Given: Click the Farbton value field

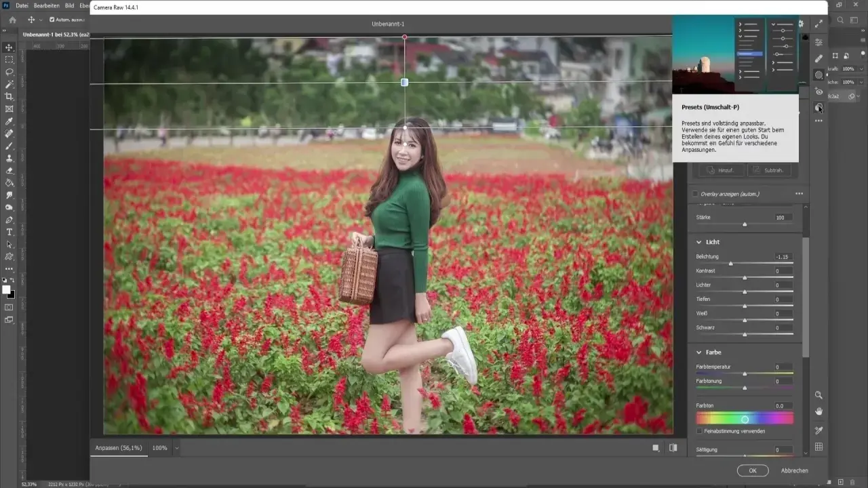Looking at the screenshot, I should click(x=783, y=405).
